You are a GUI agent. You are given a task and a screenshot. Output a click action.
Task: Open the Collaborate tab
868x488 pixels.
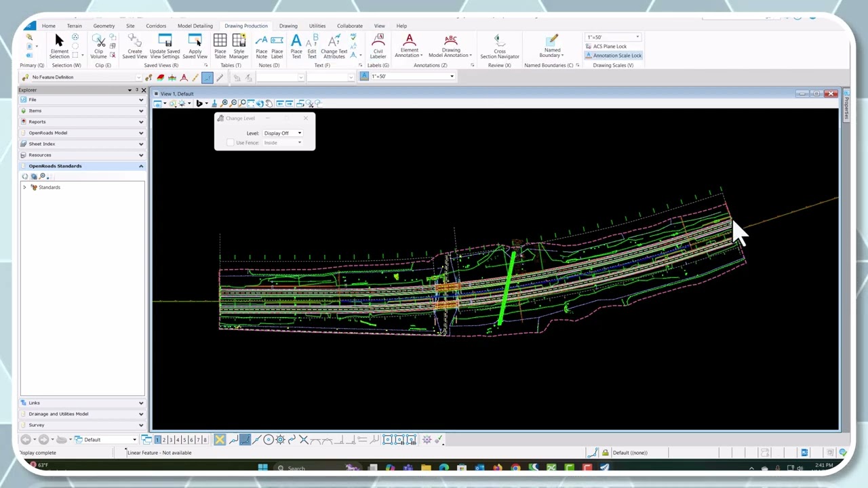coord(350,26)
